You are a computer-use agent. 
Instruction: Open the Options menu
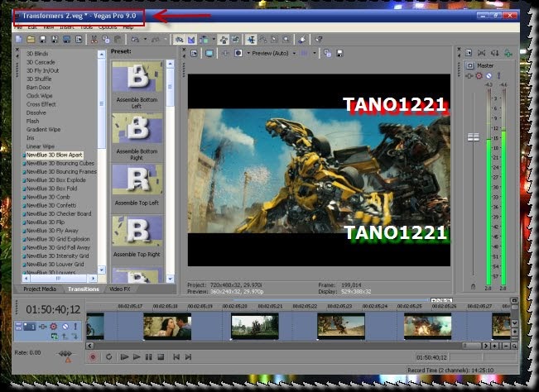coord(108,26)
